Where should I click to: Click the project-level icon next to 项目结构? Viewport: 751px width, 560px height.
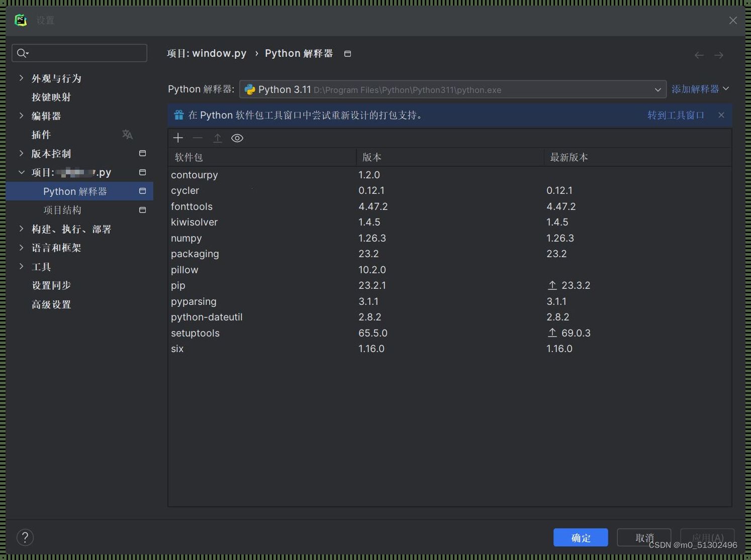point(142,210)
